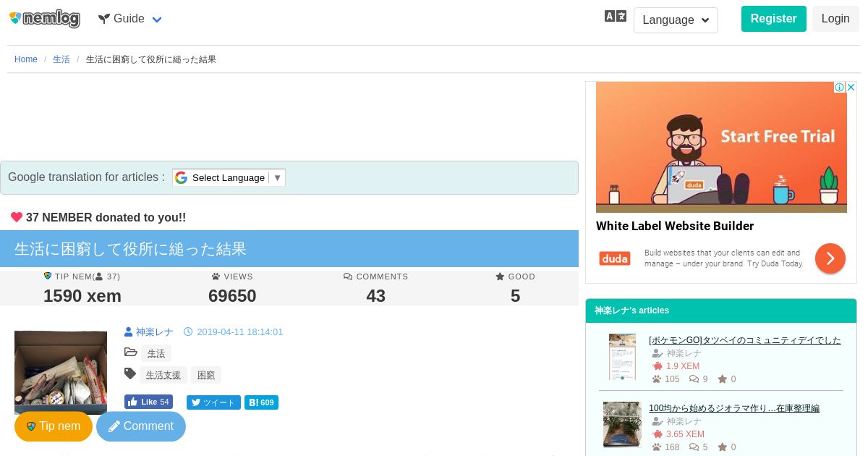The width and height of the screenshot is (868, 456).
Task: Click the nemlog logo
Action: pyautogui.click(x=45, y=19)
